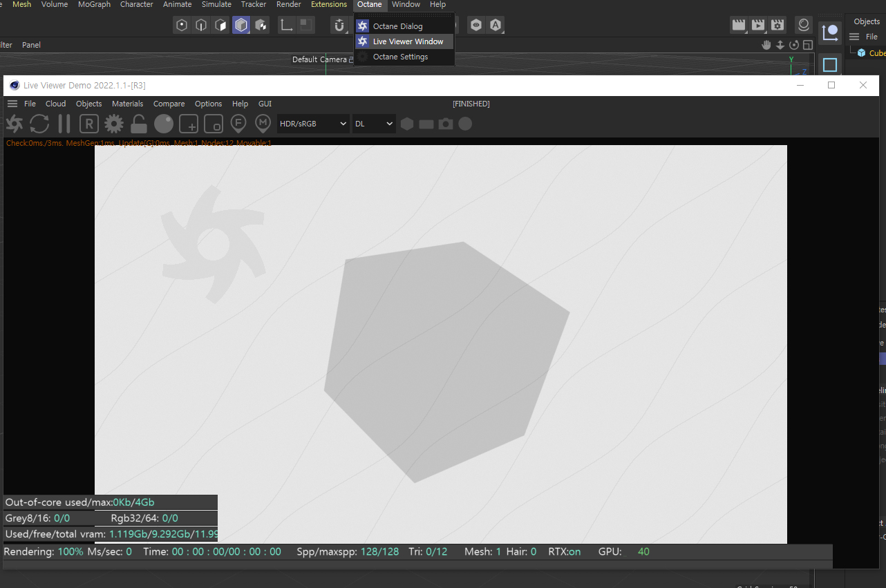This screenshot has width=886, height=588.
Task: Toggle the resolution lock padlock
Action: (139, 124)
